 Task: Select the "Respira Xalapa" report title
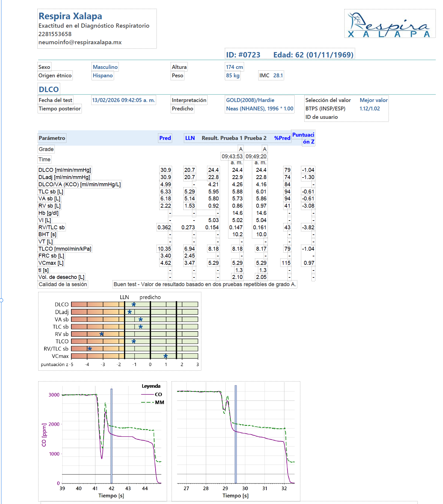click(70, 16)
